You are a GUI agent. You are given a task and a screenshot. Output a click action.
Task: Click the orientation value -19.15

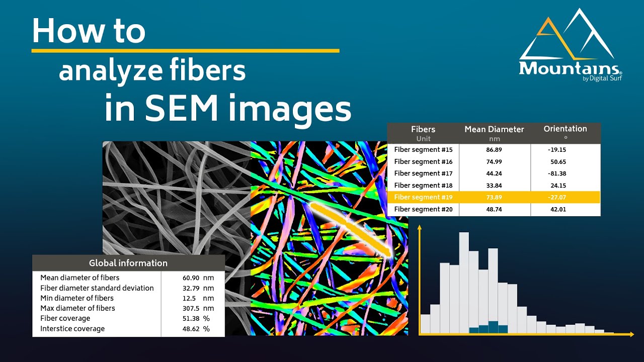point(557,150)
